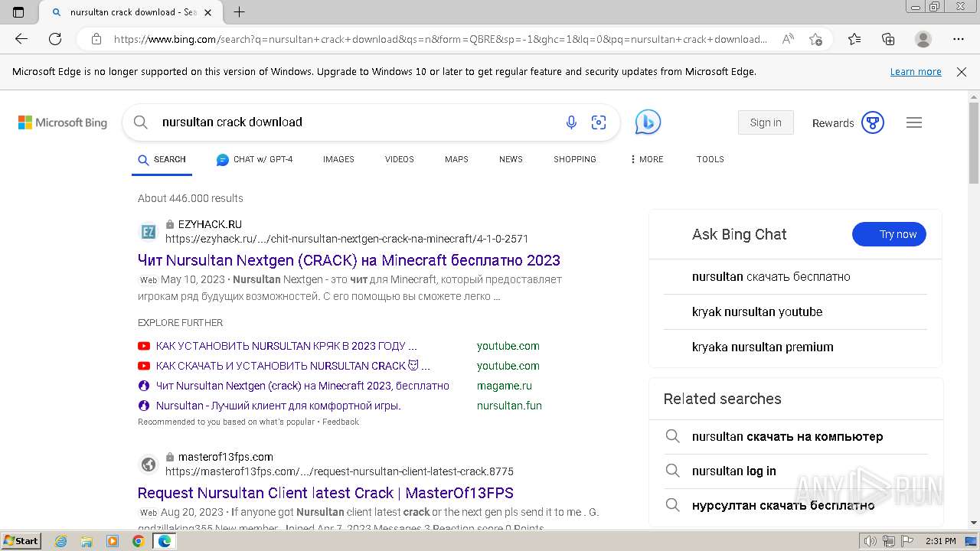Add this page to favorites
The height and width of the screenshot is (551, 980).
click(815, 39)
